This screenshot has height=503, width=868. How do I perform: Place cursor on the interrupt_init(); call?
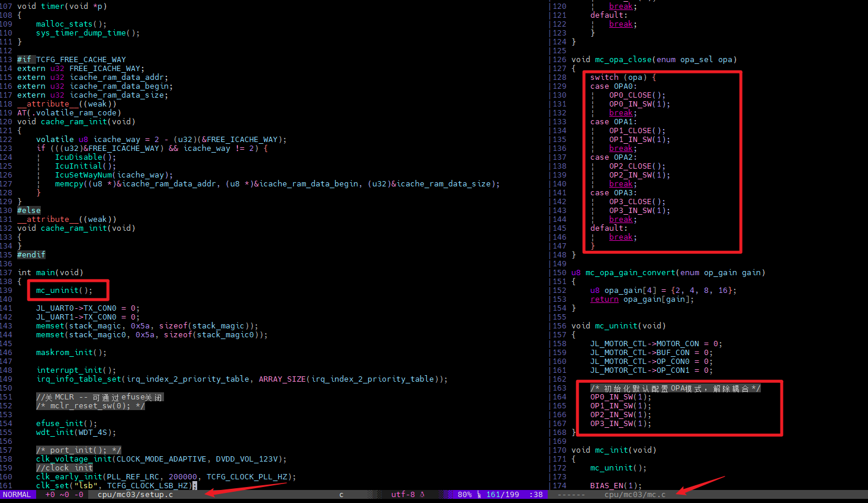pyautogui.click(x=76, y=370)
